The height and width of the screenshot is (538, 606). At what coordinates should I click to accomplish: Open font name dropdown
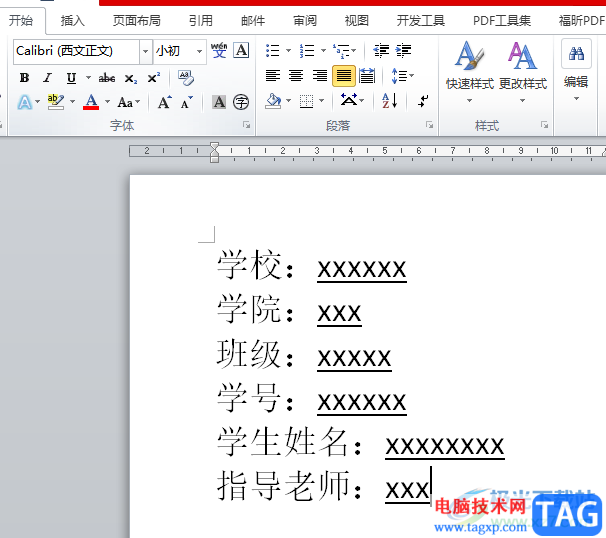tap(145, 51)
